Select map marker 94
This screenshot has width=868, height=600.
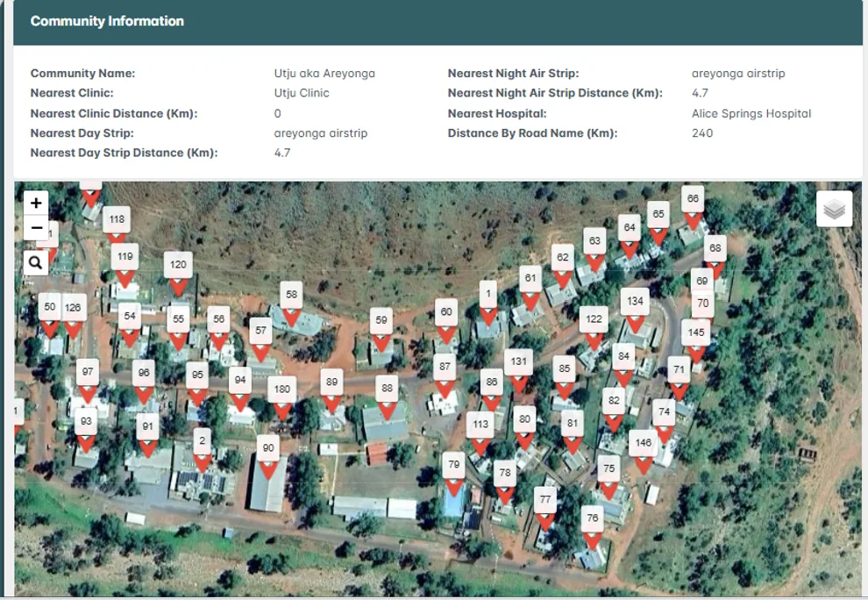point(240,389)
